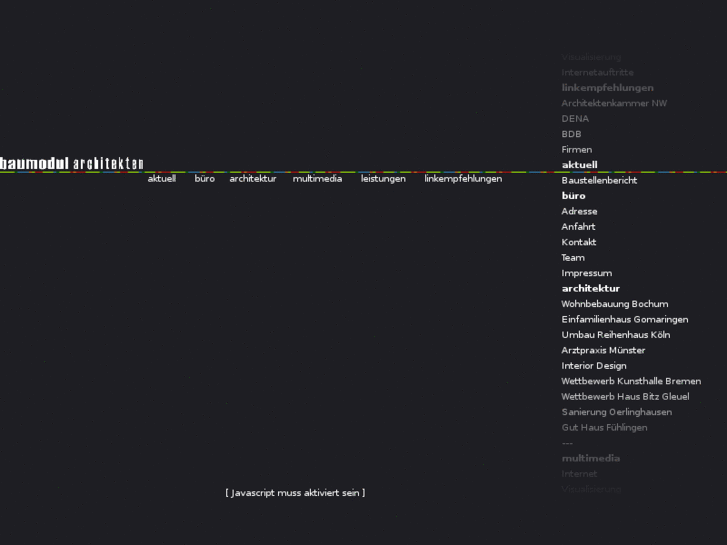Viewport: 727px width, 545px height.
Task: Open the leistungen item in horizontal navigation
Action: tap(383, 179)
